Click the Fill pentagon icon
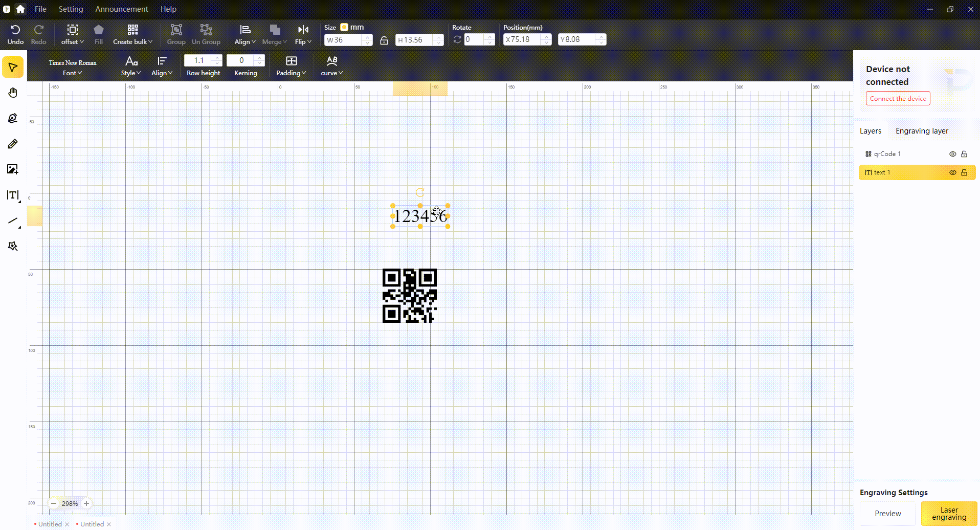Viewport: 980px width, 530px height. pyautogui.click(x=99, y=30)
